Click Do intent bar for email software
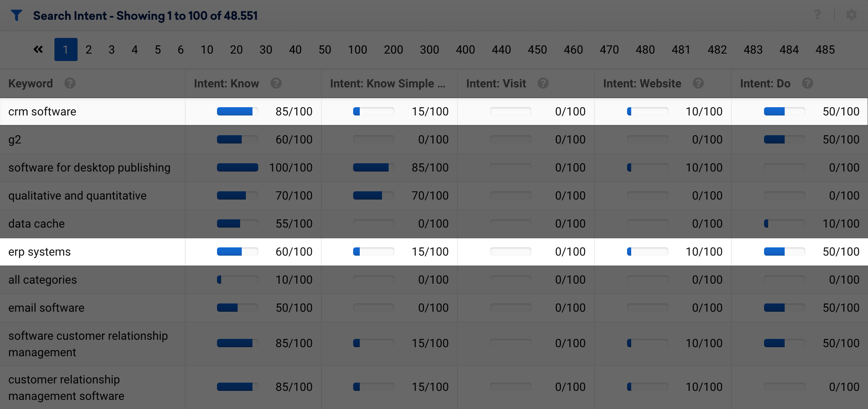 click(x=784, y=308)
